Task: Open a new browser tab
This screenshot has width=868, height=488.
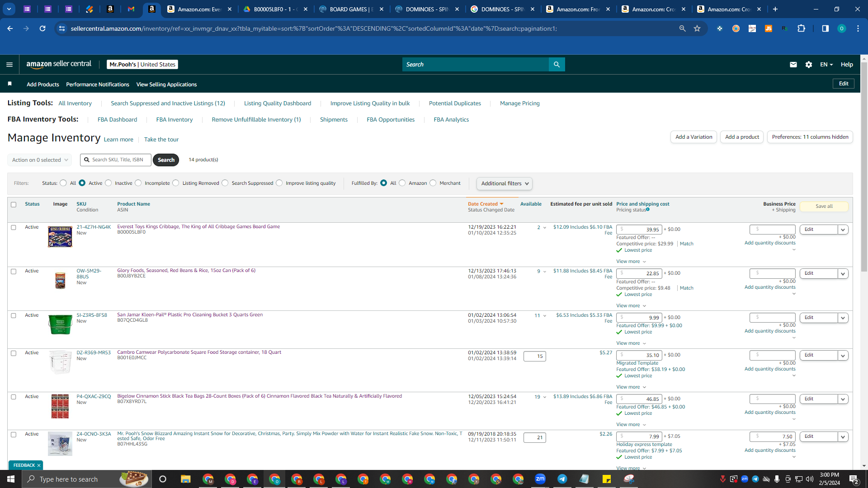Action: point(775,9)
